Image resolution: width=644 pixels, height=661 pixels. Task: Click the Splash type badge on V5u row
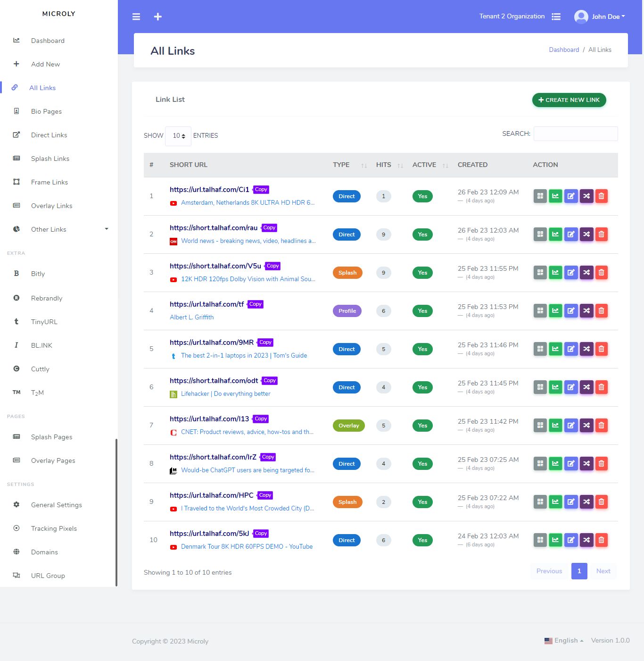(347, 273)
